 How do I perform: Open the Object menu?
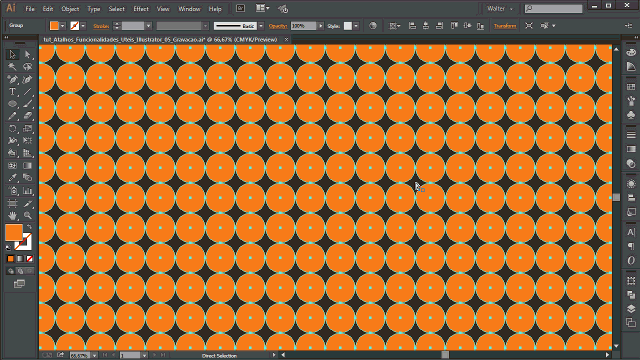[70, 9]
